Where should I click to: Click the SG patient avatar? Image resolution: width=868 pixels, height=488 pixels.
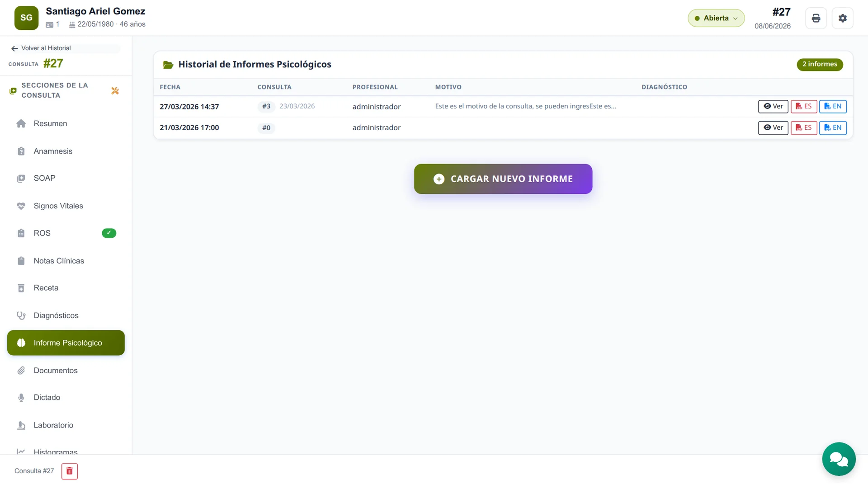click(x=26, y=18)
